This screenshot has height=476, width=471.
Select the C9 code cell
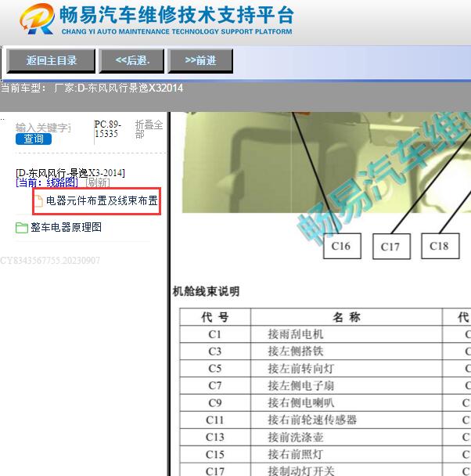(x=215, y=403)
